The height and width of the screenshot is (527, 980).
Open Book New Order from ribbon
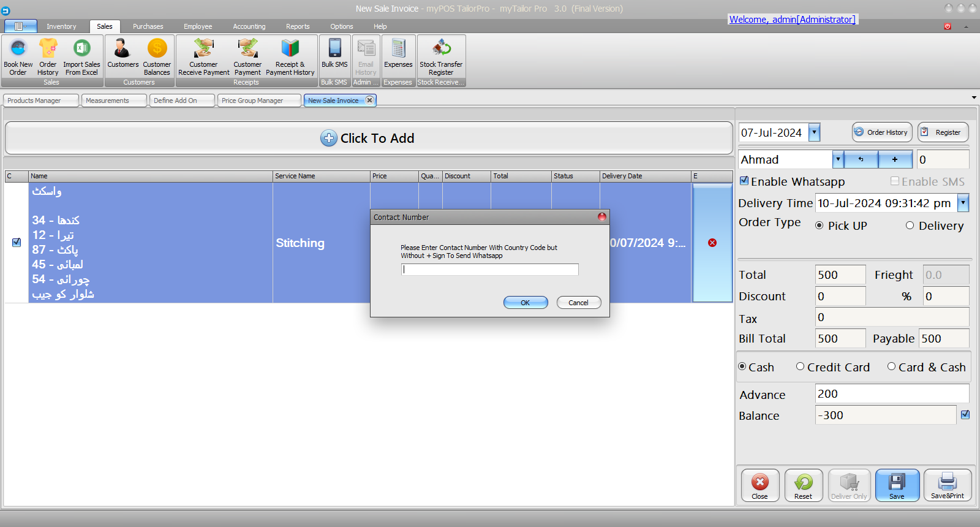[x=18, y=56]
